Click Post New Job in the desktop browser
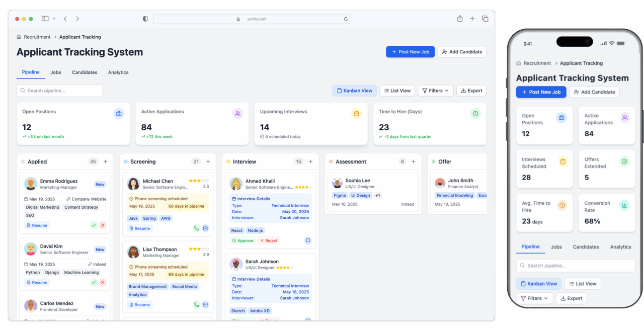 pyautogui.click(x=410, y=52)
